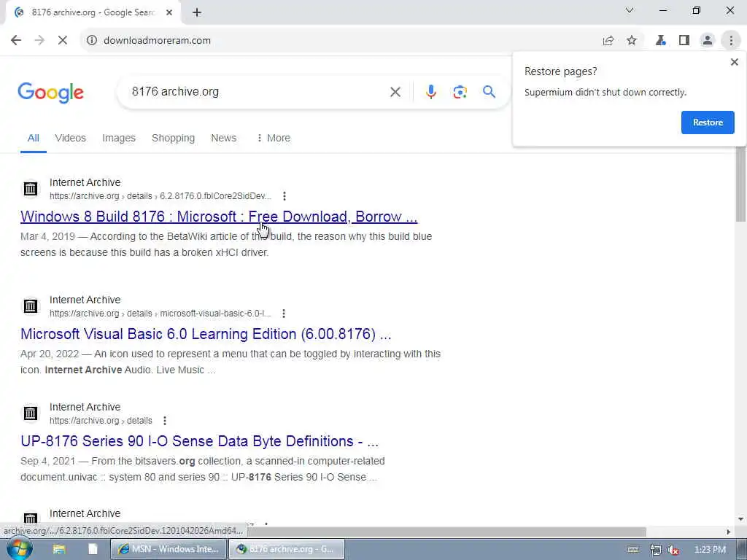Image resolution: width=747 pixels, height=560 pixels.
Task: Open the Supermium three-dot menu
Action: click(x=731, y=41)
